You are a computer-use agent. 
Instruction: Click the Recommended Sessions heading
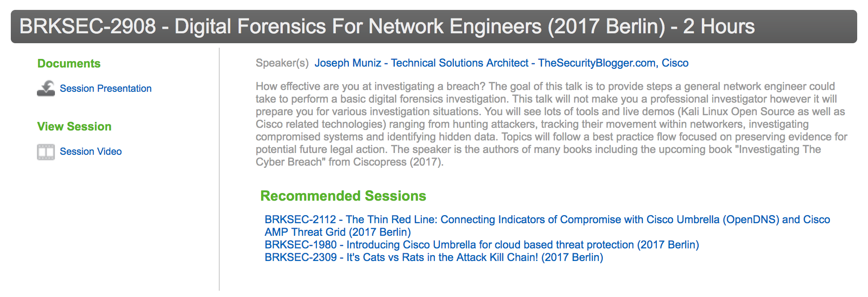[x=343, y=196]
